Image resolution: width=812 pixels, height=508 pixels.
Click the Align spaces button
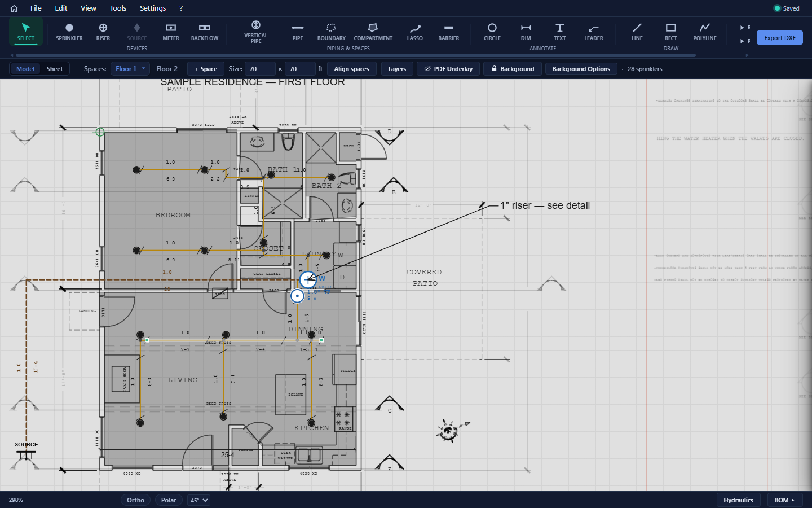coord(352,69)
